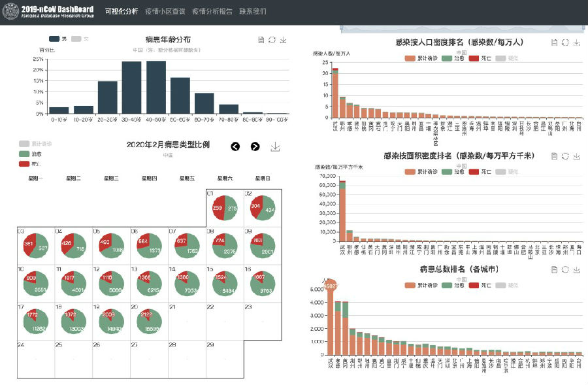The height and width of the screenshot is (385, 588).
Task: Toggle the 男 legend in age distribution chart
Action: [54, 39]
